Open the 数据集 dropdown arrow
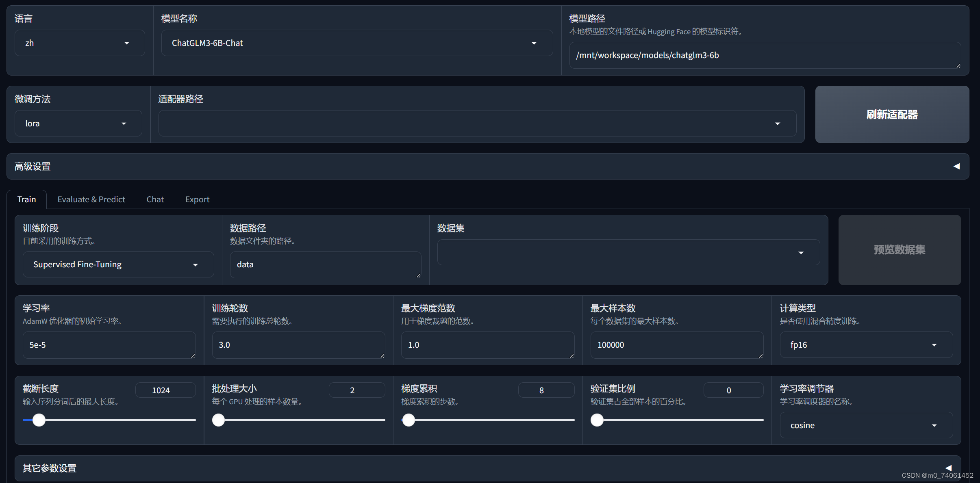Viewport: 980px width, 483px height. [801, 253]
